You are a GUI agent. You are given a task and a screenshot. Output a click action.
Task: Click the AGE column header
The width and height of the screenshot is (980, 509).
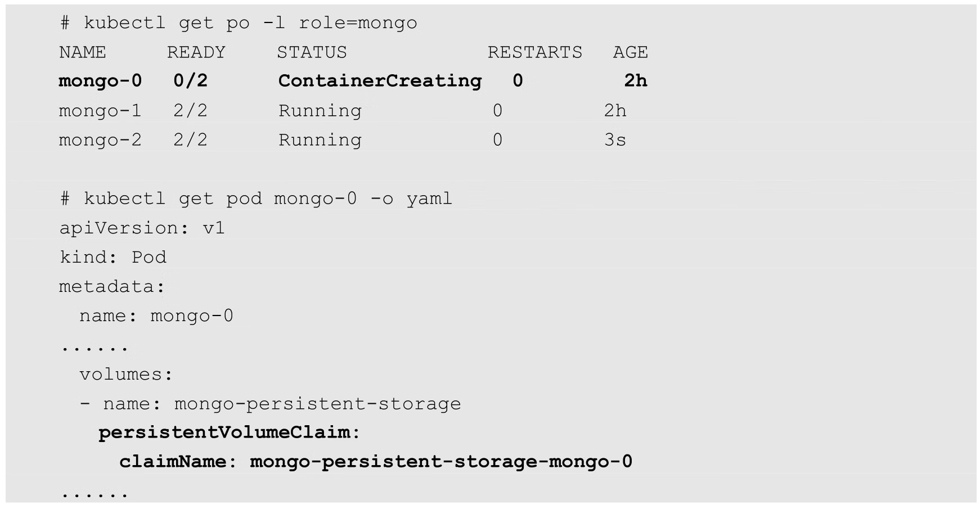pos(630,52)
